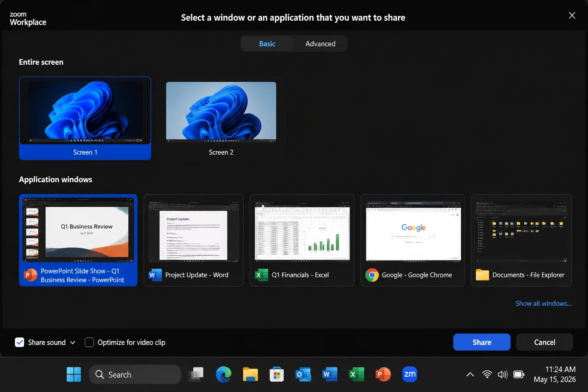Launch Microsoft Edge from the taskbar

223,374
